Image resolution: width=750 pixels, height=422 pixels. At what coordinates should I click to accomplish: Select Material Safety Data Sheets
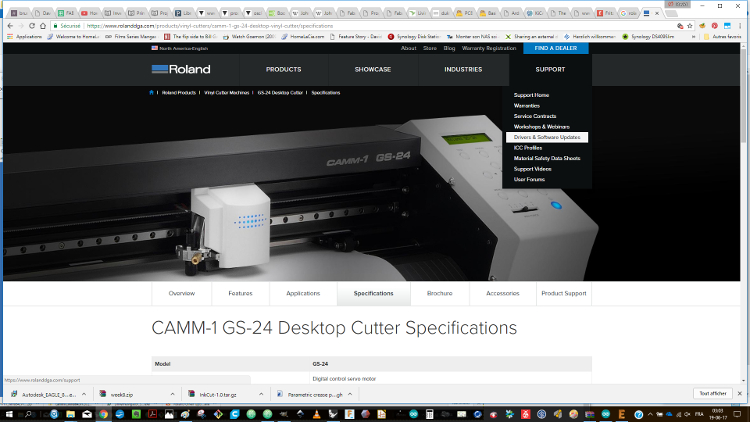tap(547, 158)
